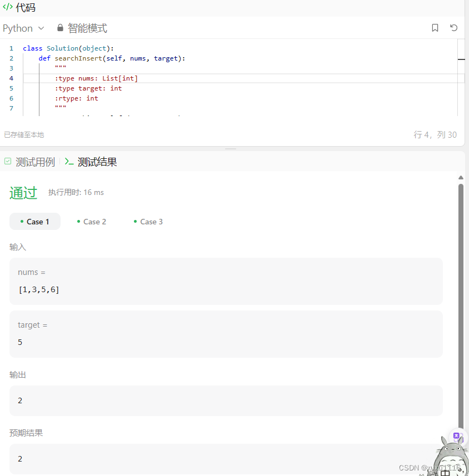Click the lock icon next to 智能模式
Viewport: 469px width, 476px height.
pyautogui.click(x=59, y=27)
